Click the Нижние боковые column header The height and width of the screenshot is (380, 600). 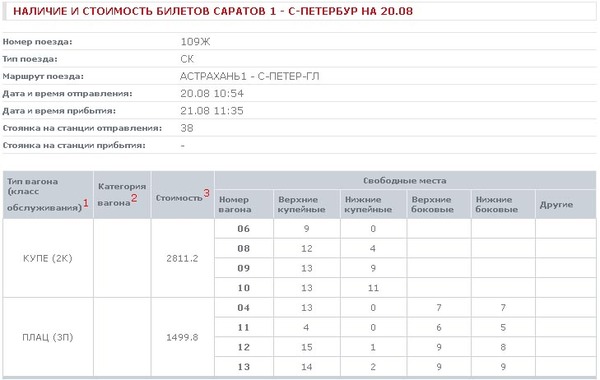pyautogui.click(x=497, y=204)
